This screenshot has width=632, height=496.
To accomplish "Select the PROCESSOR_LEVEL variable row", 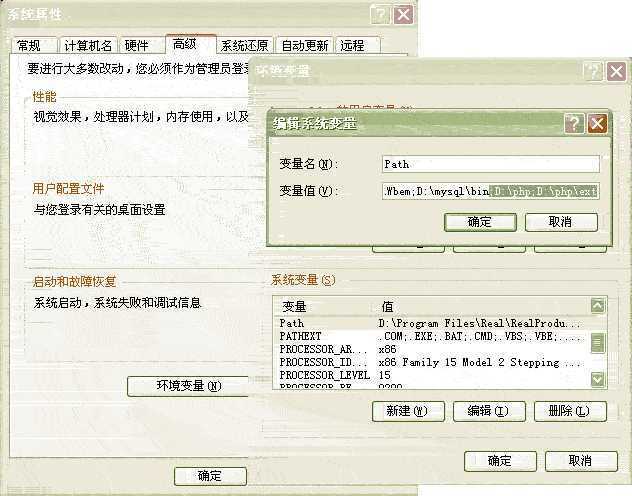I will pos(431,375).
